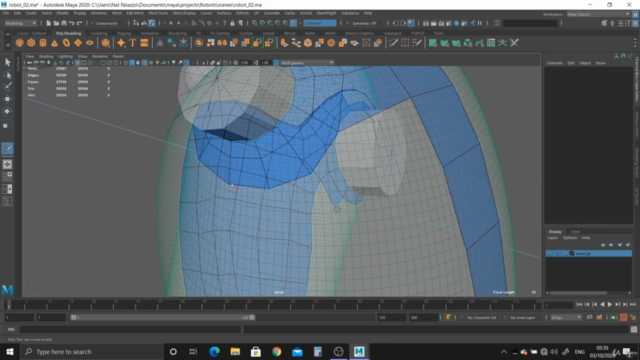Toggle auto keyframe button
The height and width of the screenshot is (360, 640).
pyautogui.click(x=624, y=317)
